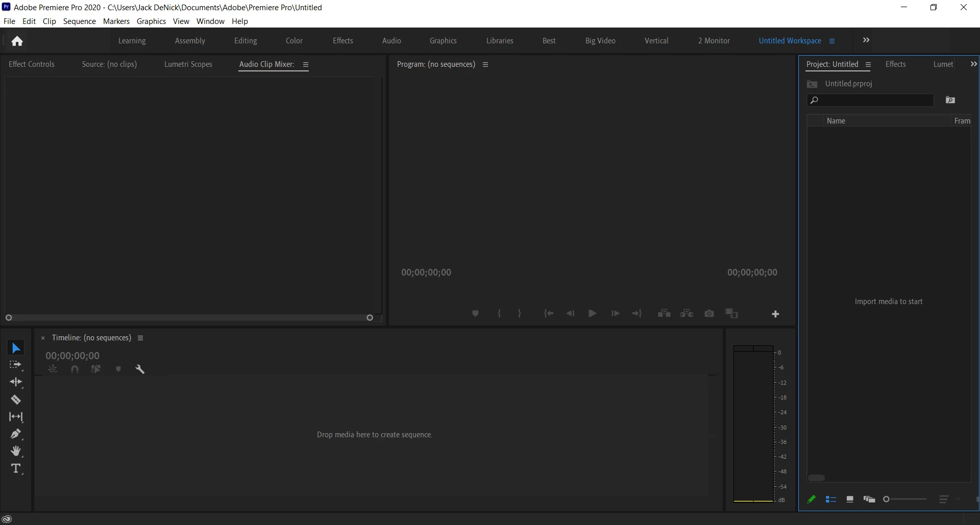Switch Project panel to Freeform View
Screen dimensions: 980x525
tap(869, 499)
